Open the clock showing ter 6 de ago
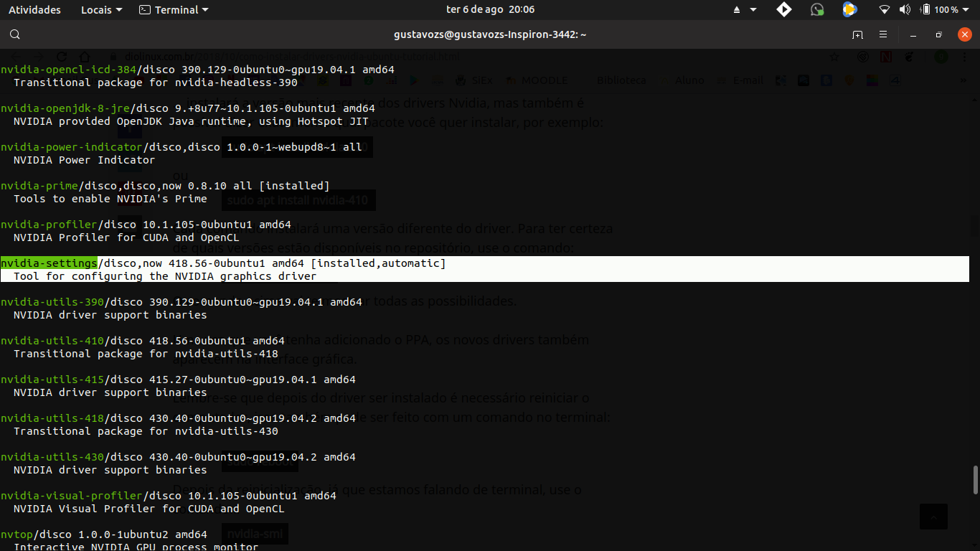Screen dimensions: 980x551 (490, 10)
